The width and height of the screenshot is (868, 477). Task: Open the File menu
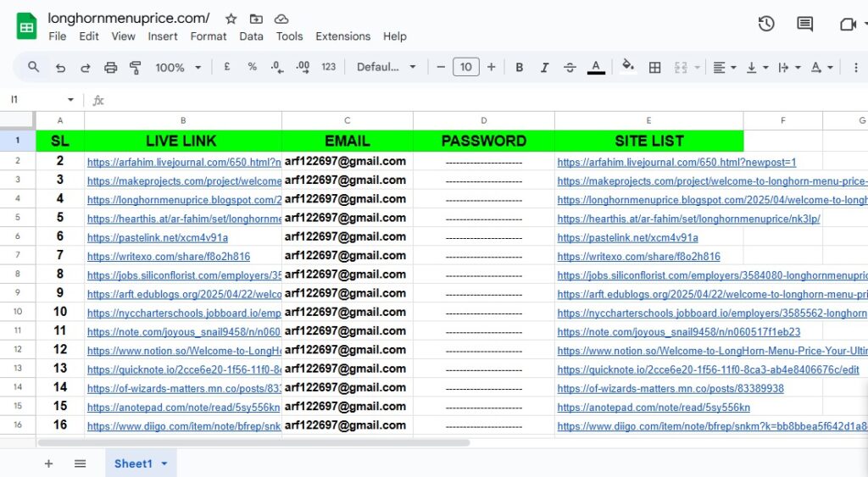point(58,36)
